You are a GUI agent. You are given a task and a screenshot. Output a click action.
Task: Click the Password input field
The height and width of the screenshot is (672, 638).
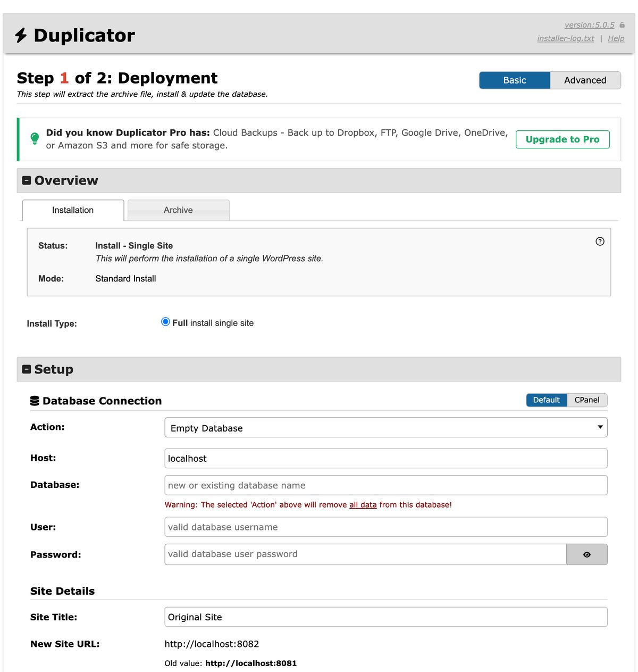[x=366, y=554]
